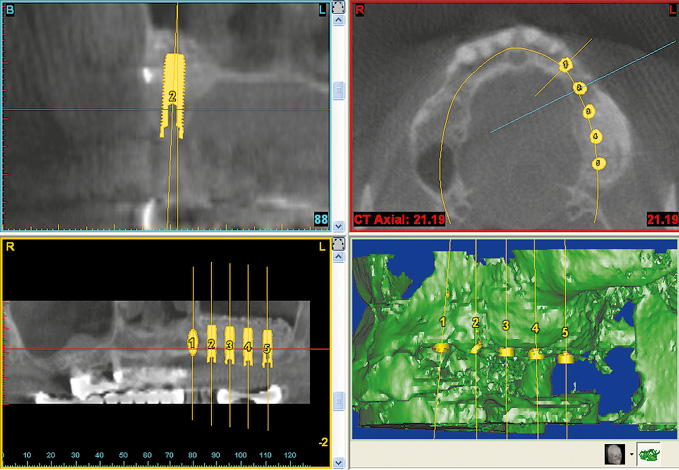This screenshot has width=679, height=470.
Task: Click the blue cross-section line in axial view
Action: 520,117
